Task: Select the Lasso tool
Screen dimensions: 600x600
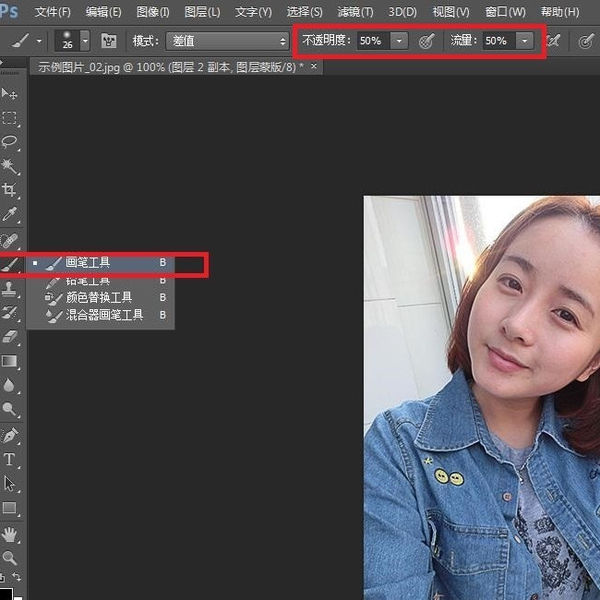Action: click(10, 142)
